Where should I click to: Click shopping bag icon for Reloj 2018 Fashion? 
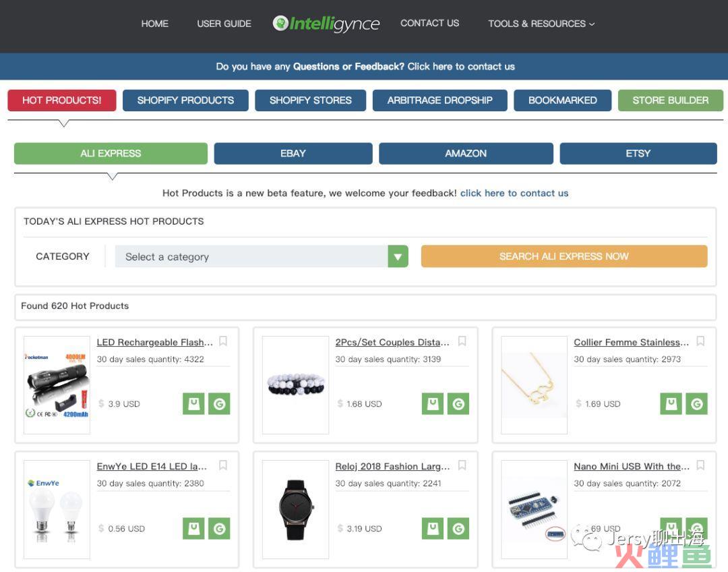pyautogui.click(x=433, y=528)
